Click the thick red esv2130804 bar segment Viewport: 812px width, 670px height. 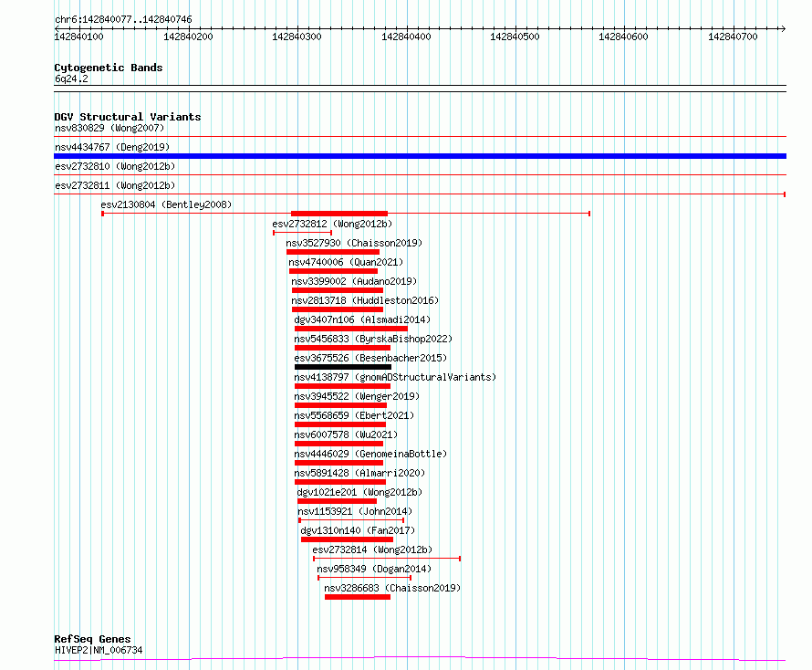coord(339,214)
